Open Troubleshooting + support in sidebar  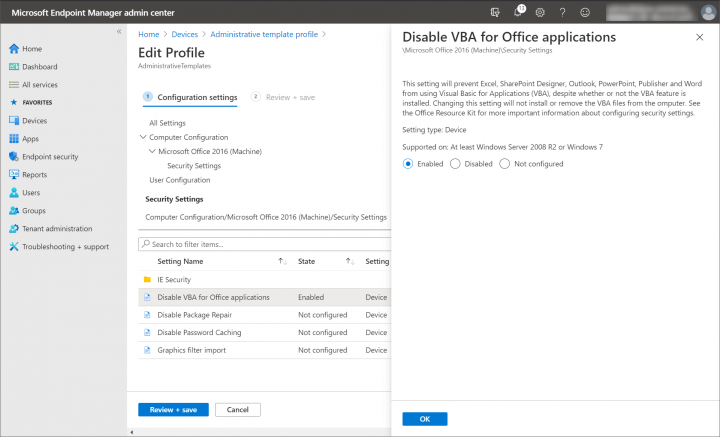click(66, 247)
